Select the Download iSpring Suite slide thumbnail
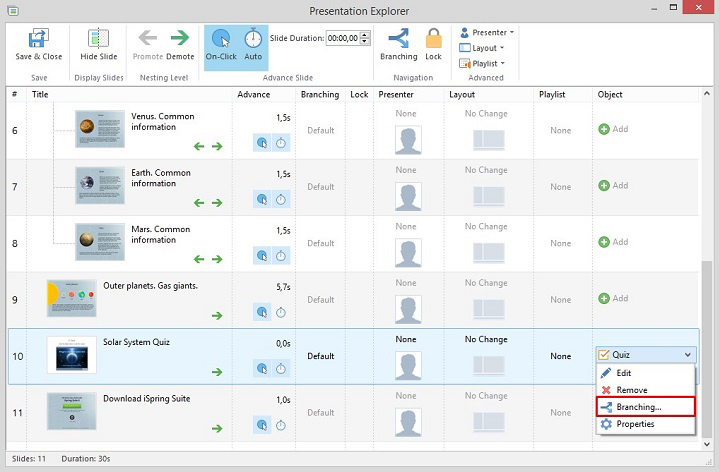 (72, 410)
